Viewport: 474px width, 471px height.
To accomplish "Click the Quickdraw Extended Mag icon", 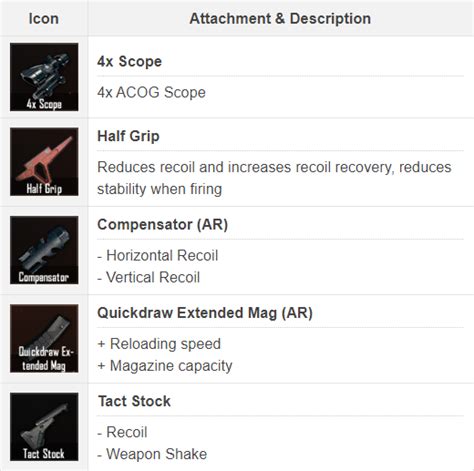I will [44, 338].
